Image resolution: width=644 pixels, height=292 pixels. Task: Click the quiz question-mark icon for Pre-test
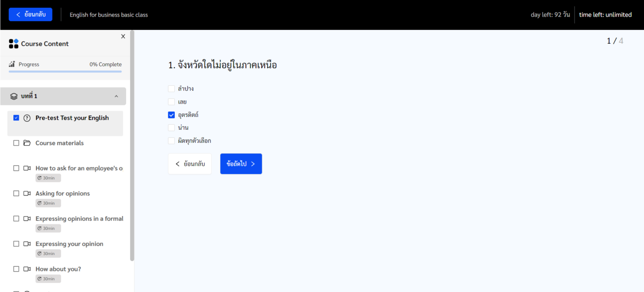pos(27,118)
